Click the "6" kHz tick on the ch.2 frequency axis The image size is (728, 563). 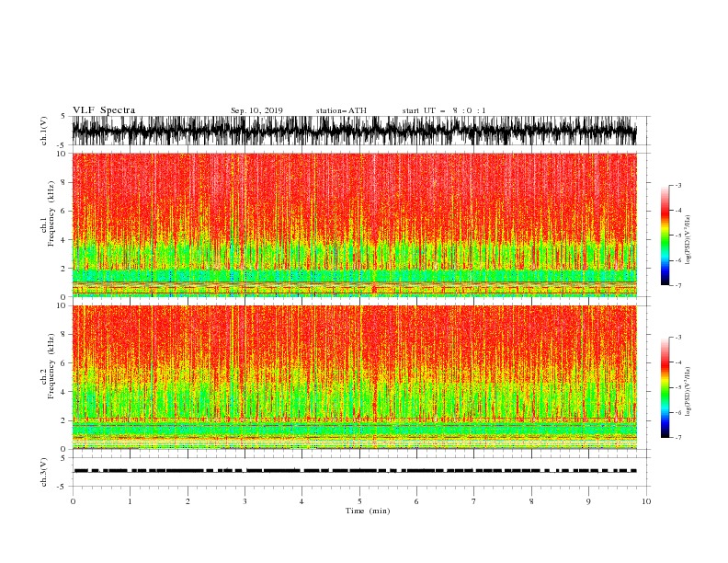pyautogui.click(x=63, y=362)
